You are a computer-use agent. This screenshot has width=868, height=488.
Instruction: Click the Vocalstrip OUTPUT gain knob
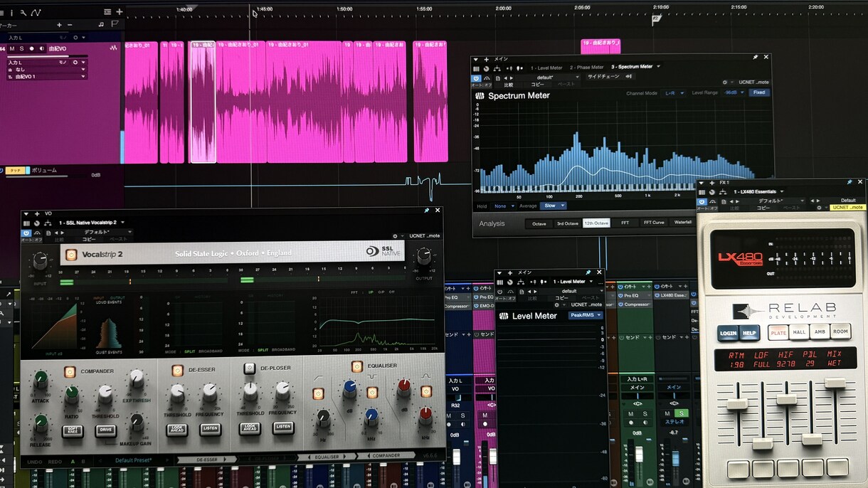click(x=424, y=257)
